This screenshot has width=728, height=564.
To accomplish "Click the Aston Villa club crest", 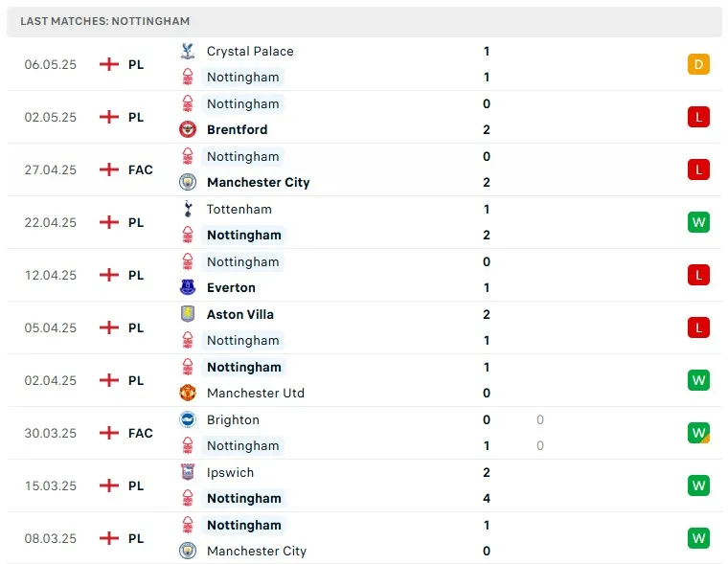I will (x=188, y=314).
